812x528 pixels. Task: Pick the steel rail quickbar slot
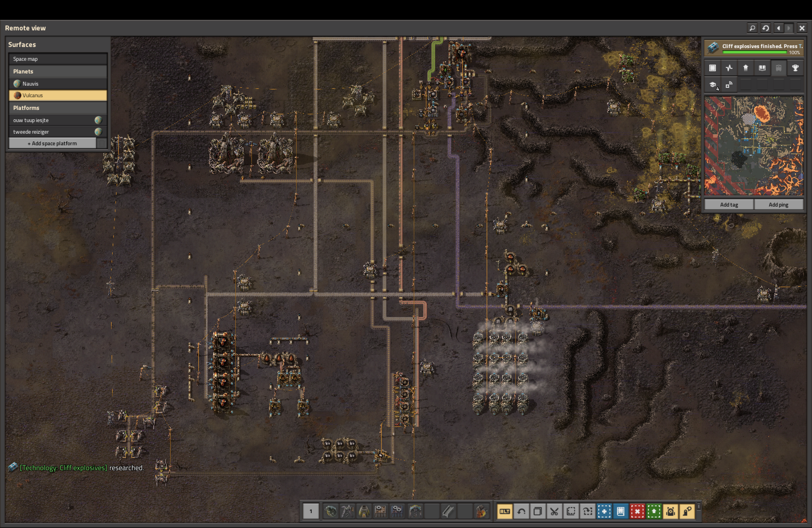tap(448, 511)
